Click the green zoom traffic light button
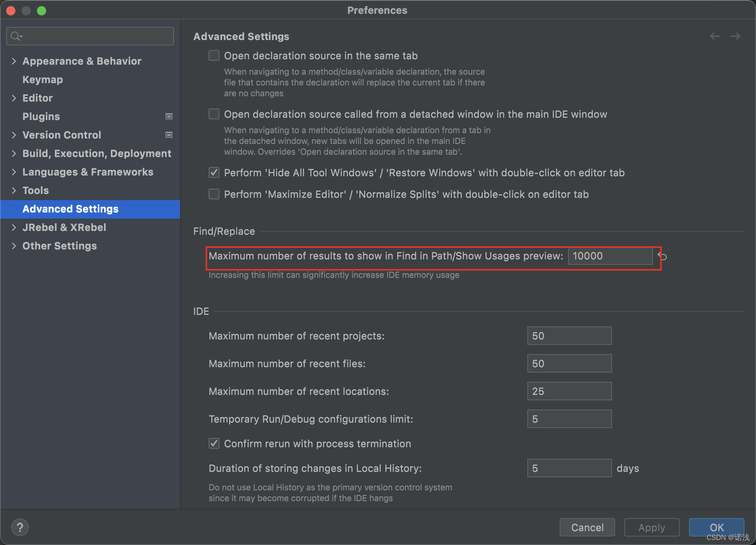The height and width of the screenshot is (545, 756). pyautogui.click(x=42, y=10)
